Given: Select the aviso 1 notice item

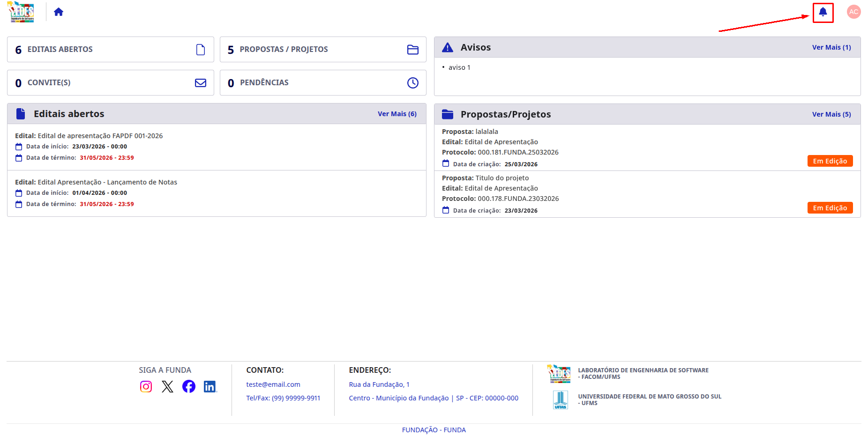Looking at the screenshot, I should point(459,67).
